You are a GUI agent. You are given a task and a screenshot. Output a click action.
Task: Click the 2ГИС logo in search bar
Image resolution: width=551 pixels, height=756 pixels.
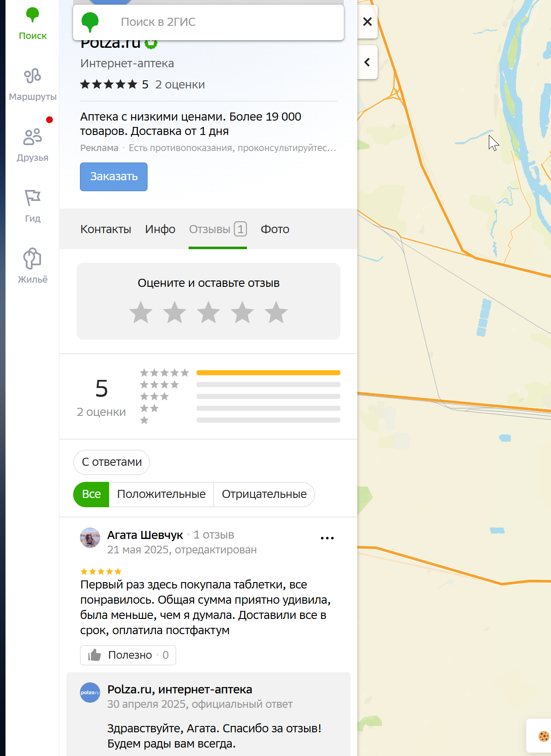pos(90,22)
